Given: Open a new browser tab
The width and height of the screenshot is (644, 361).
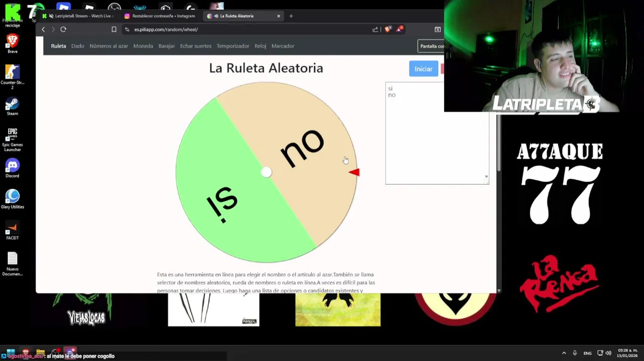Looking at the screenshot, I should (x=291, y=16).
